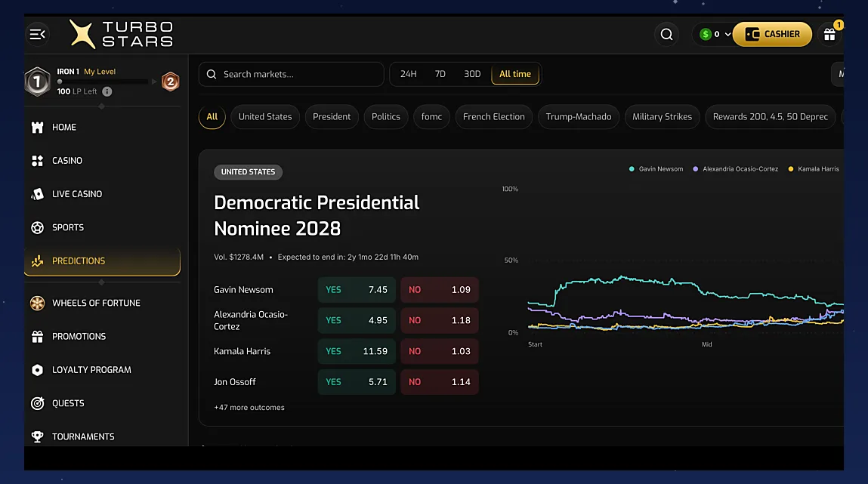Open Democratic Presidential Nominee 2028 market
Viewport: 868px width, 484px height.
click(317, 215)
